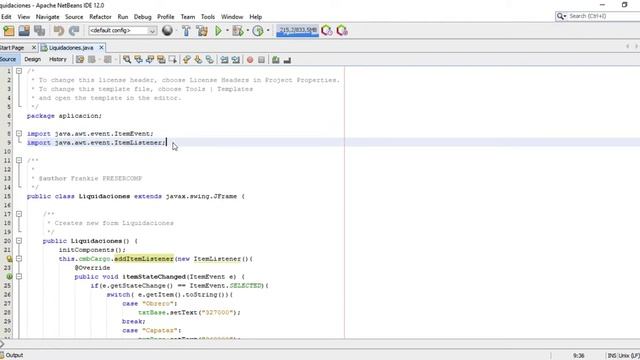Collapse license comment fold at line 1
This screenshot has width=640, height=360.
(19, 71)
